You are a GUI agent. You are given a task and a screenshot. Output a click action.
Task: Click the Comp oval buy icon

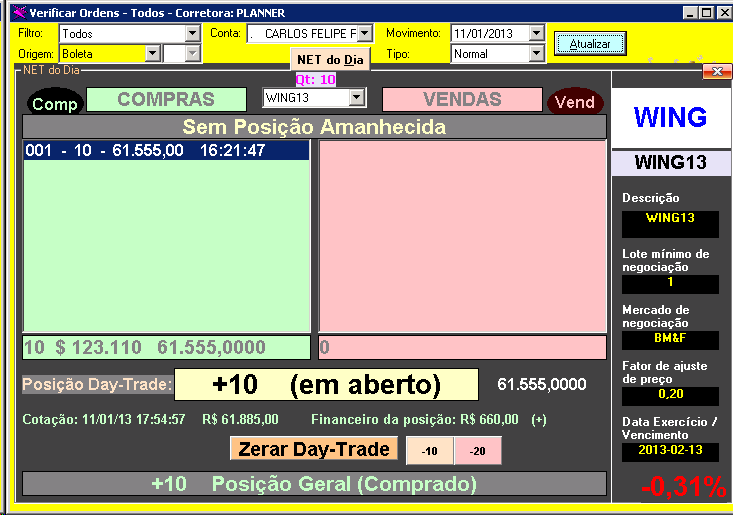click(54, 103)
